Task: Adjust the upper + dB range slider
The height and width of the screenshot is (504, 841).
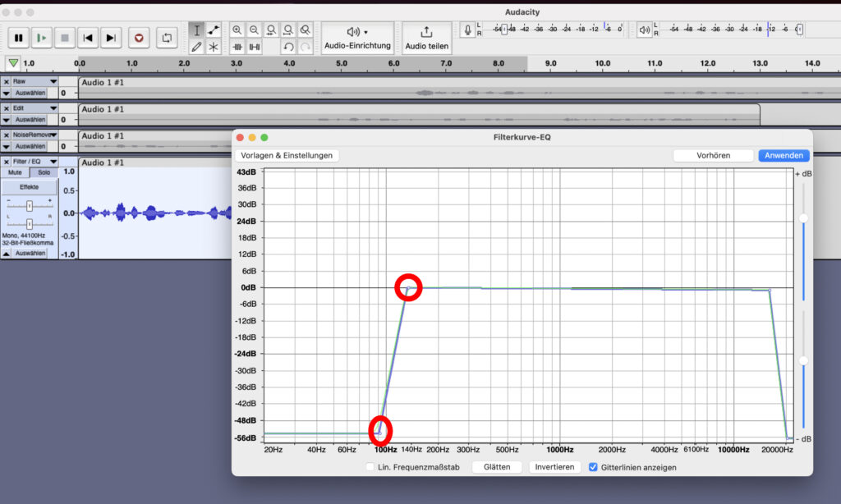Action: (x=803, y=218)
